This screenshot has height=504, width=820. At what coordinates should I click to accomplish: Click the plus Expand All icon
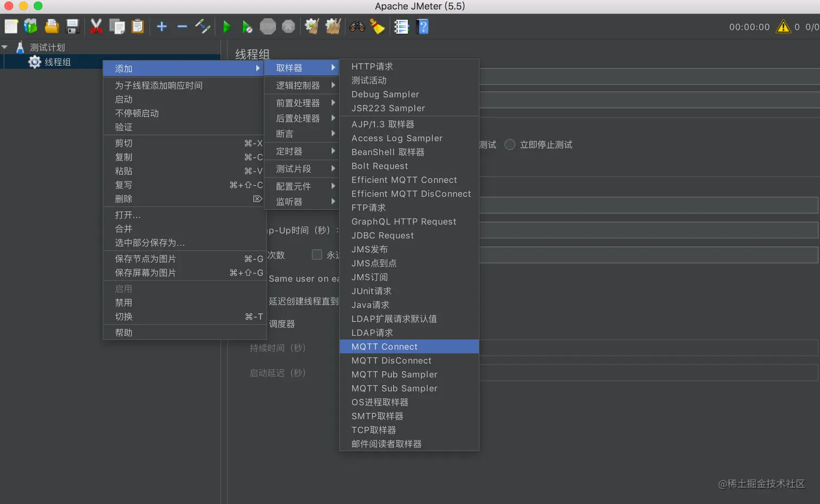coord(162,27)
